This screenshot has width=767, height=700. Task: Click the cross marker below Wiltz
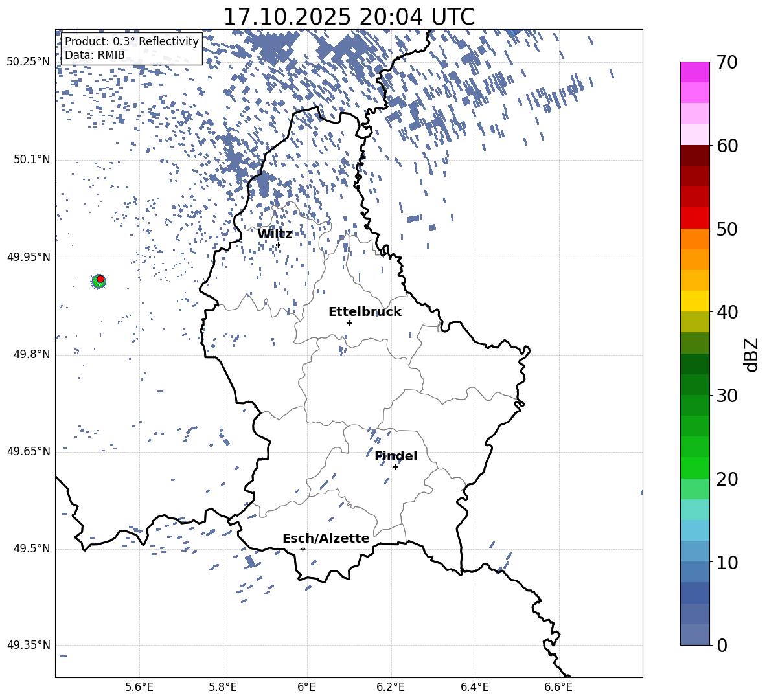point(279,245)
